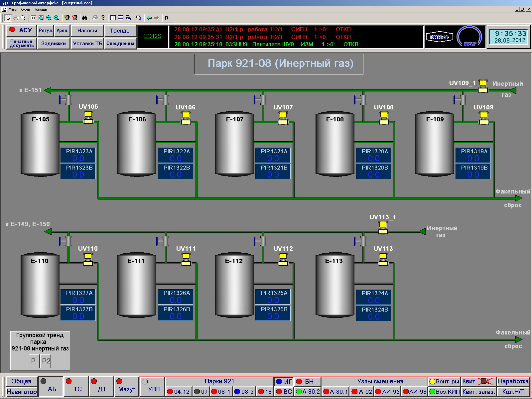Cascade windows using the stacked windows icon
532x399 pixels.
(x=128, y=18)
